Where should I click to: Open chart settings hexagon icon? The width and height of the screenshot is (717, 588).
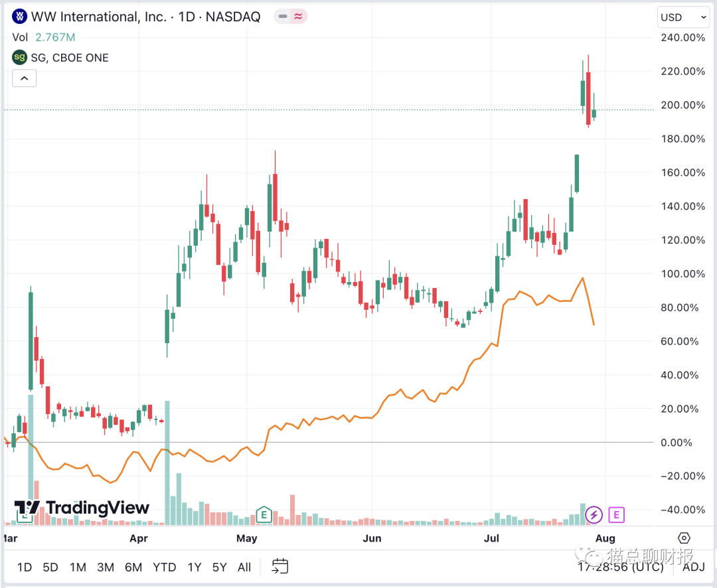(684, 538)
